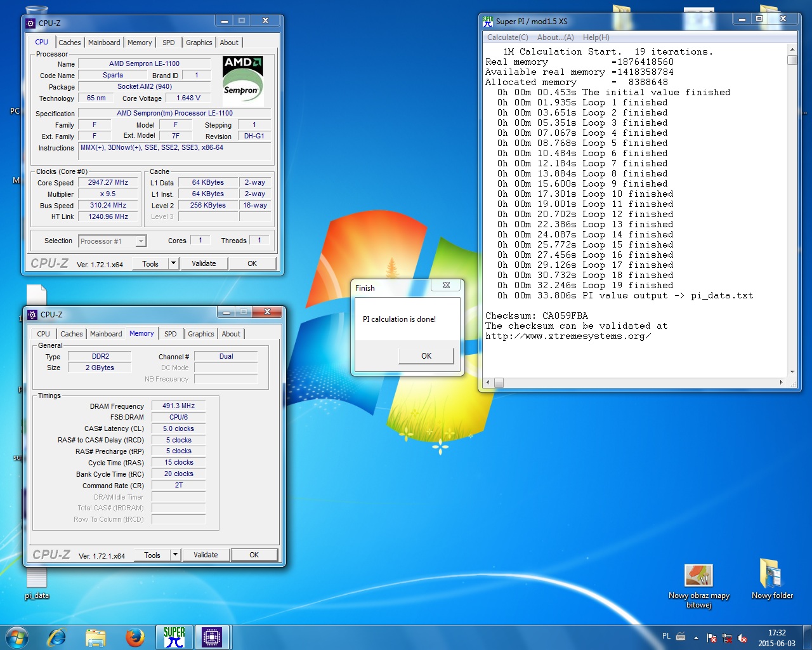The height and width of the screenshot is (650, 812).
Task: Click the network icon in system tray
Action: tap(727, 638)
